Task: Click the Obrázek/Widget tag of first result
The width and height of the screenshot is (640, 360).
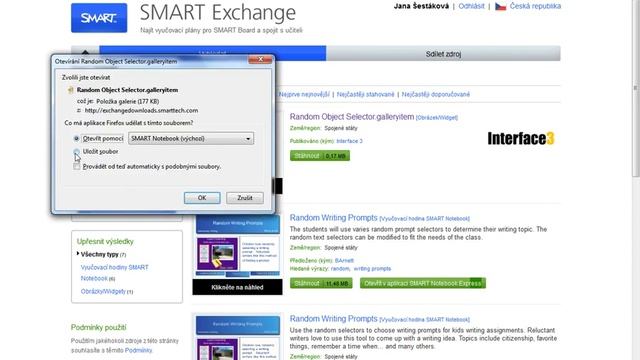Action: [x=437, y=118]
